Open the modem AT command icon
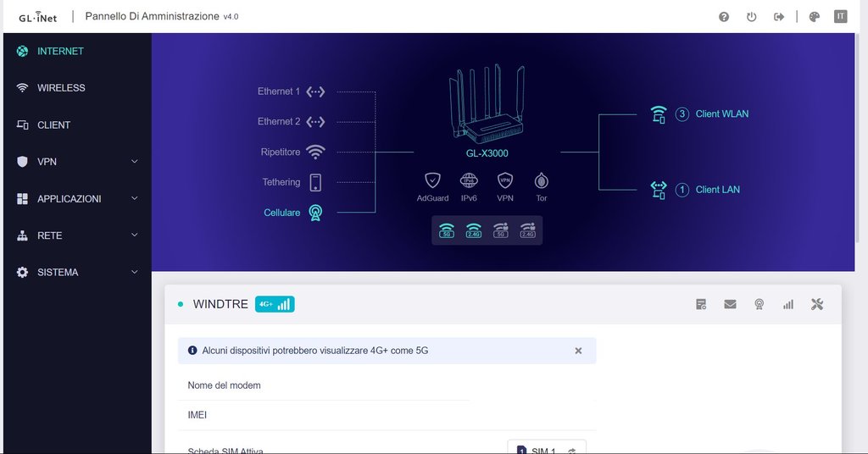Image resolution: width=868 pixels, height=454 pixels. coord(701,304)
